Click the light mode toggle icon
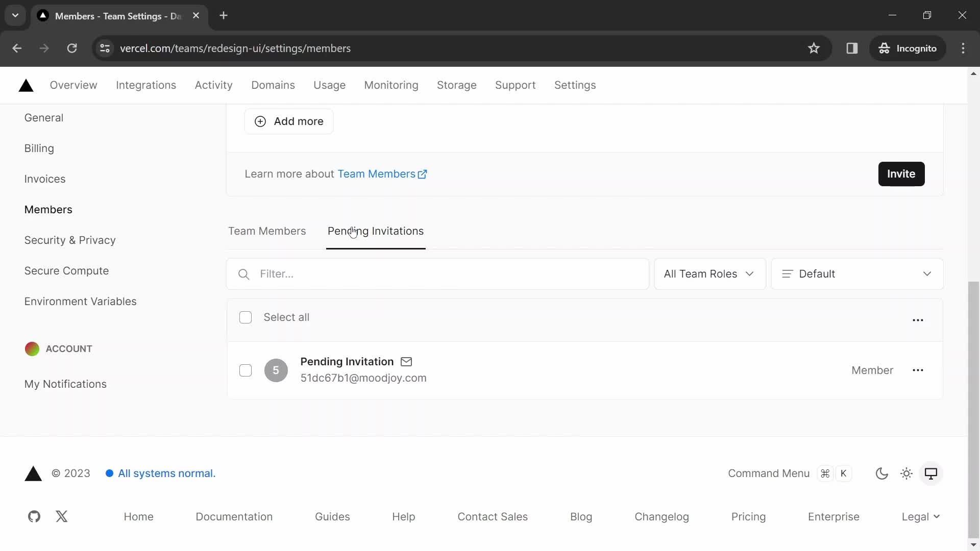980x551 pixels. [906, 473]
